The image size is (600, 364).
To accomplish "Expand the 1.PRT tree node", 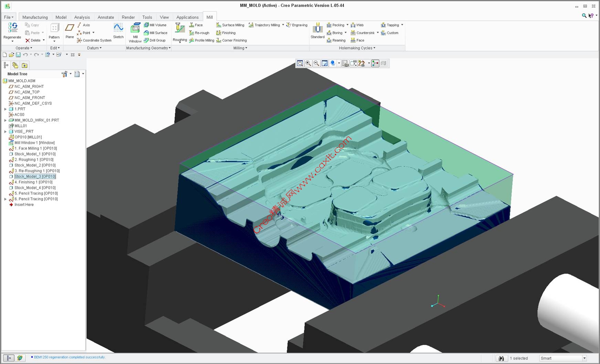I will 5,109.
